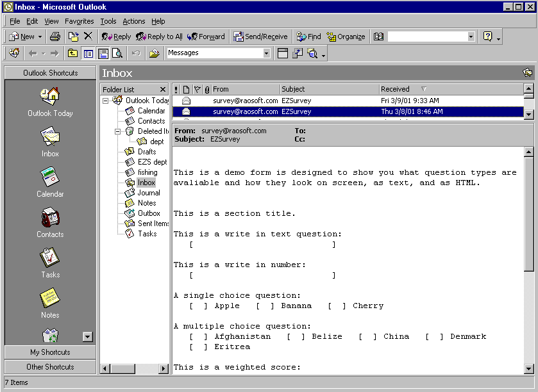Click the AutoPreview toolbar icon
Image resolution: width=538 pixels, height=392 pixels.
[155, 53]
